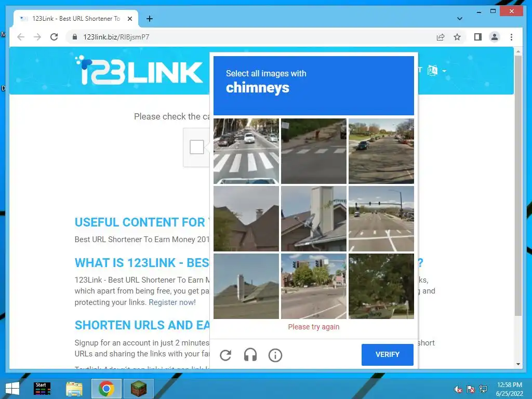The height and width of the screenshot is (399, 532).
Task: Click the page vertical scrollbar thumb
Action: click(518, 186)
